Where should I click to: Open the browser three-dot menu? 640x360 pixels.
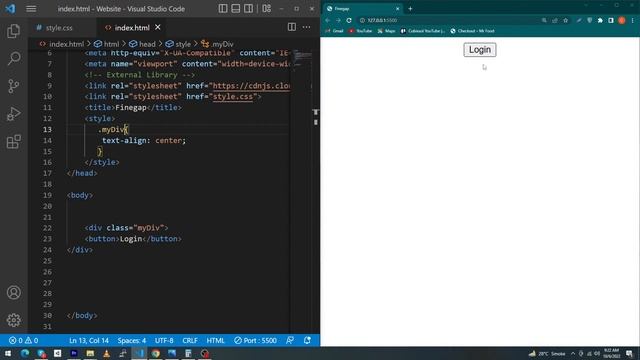(x=633, y=20)
